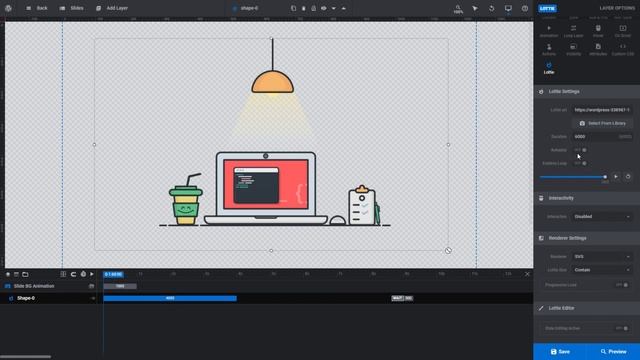
Task: Toggle the Lottie Editor switch
Action: [622, 328]
